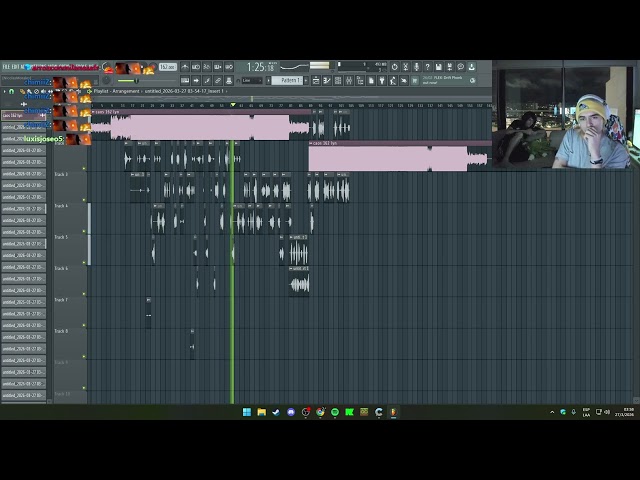Viewport: 640px width, 480px height.
Task: Mute Track 3 using its green LED
Action: click(x=84, y=200)
